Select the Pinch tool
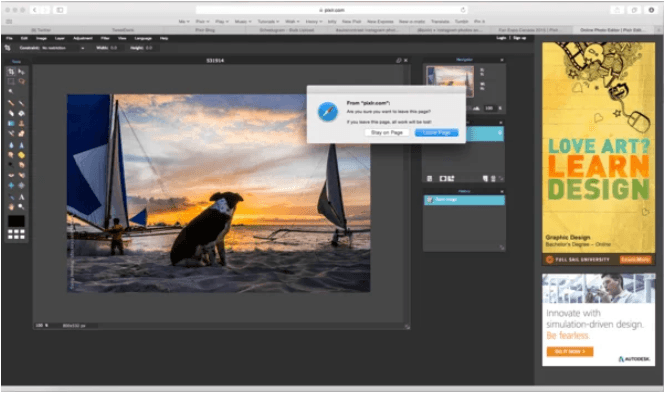This screenshot has height=397, width=668. [x=21, y=186]
